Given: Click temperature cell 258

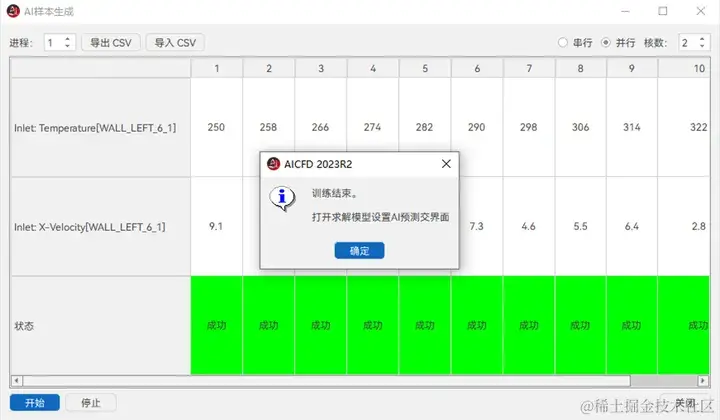Looking at the screenshot, I should pos(269,127).
